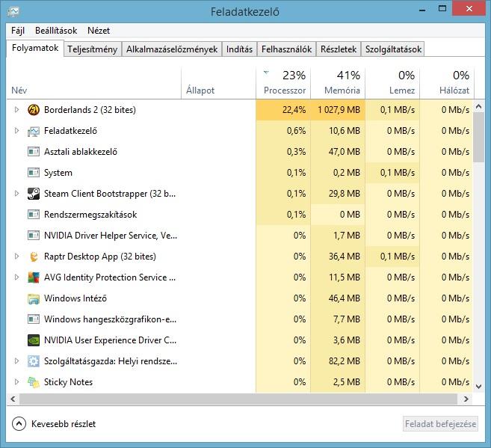Click the Feladat befejezése button

click(x=440, y=424)
